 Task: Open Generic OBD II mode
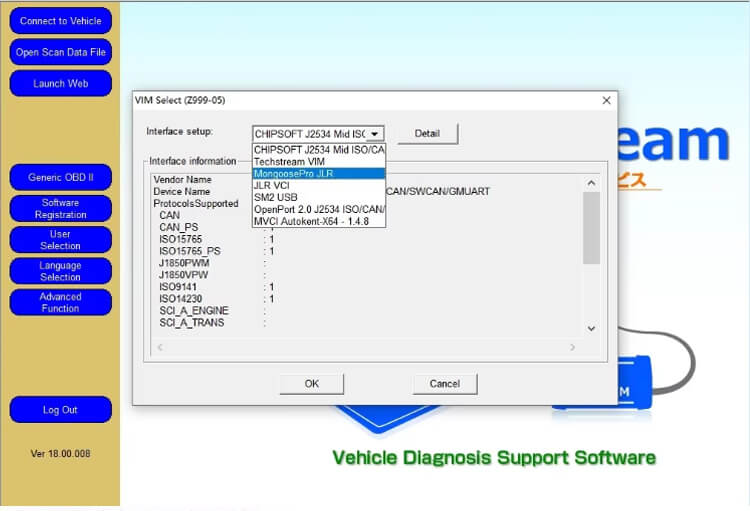click(60, 178)
